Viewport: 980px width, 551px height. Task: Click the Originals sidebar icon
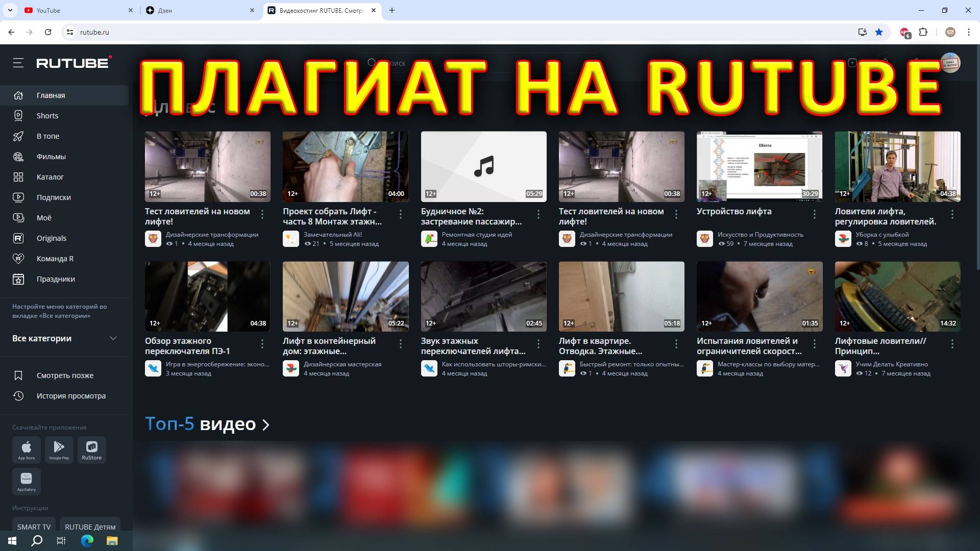[18, 238]
